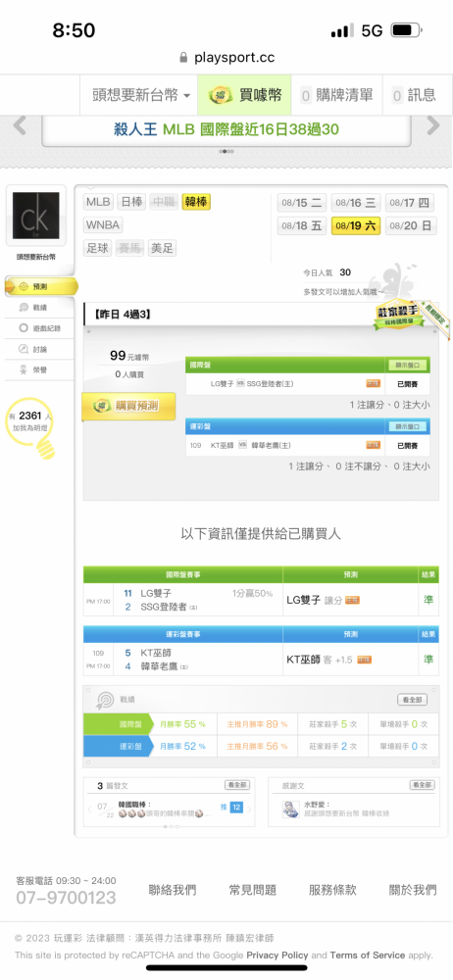Show 國際盤 odds via 顯示盤口
Image resolution: width=453 pixels, height=980 pixels.
[x=407, y=365]
